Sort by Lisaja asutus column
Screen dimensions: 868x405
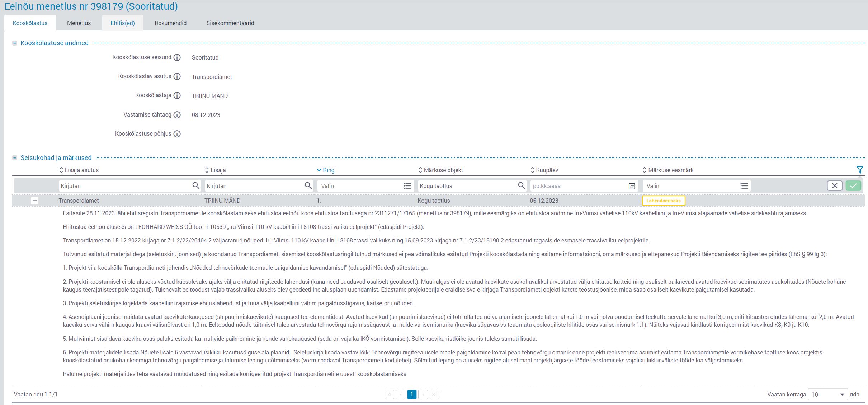coord(79,170)
